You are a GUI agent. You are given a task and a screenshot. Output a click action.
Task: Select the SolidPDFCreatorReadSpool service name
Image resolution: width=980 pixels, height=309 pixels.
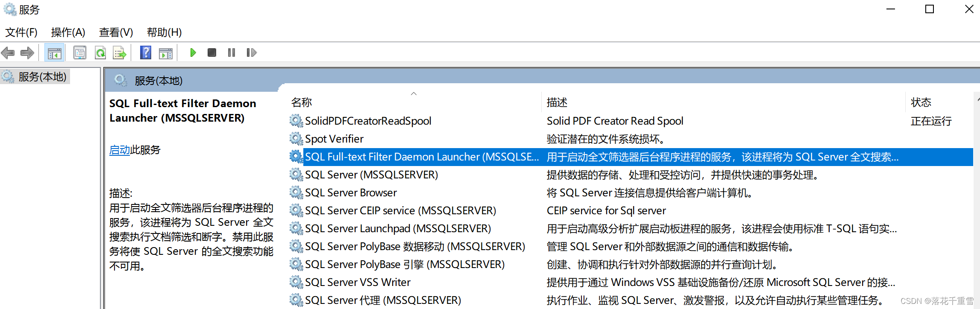point(368,121)
